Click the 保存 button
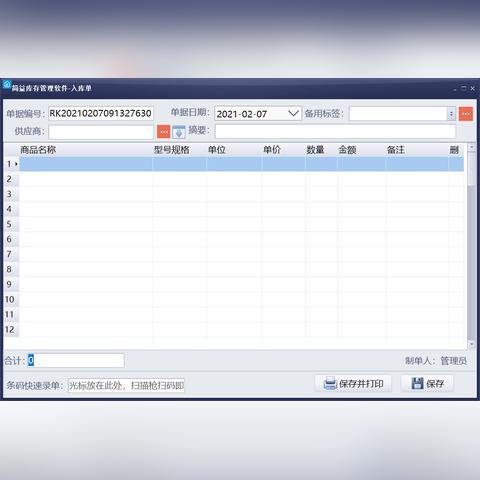The width and height of the screenshot is (480, 480). click(428, 384)
